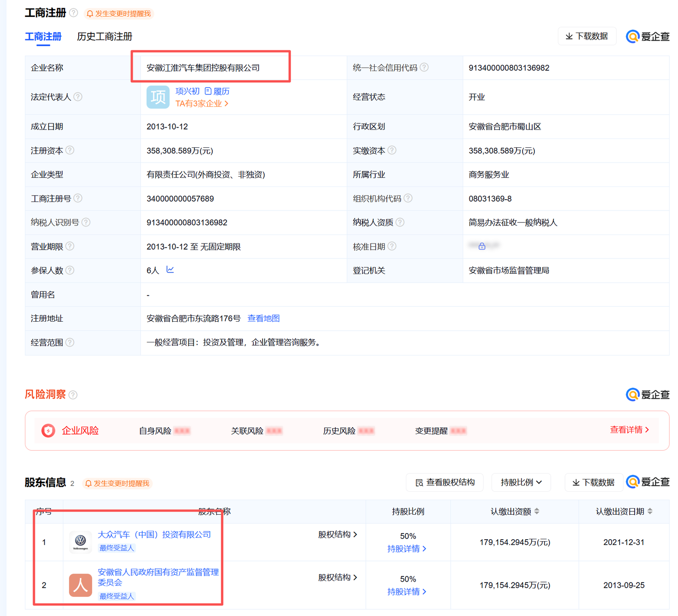Click help icon next to 组织机构代码

pyautogui.click(x=408, y=198)
